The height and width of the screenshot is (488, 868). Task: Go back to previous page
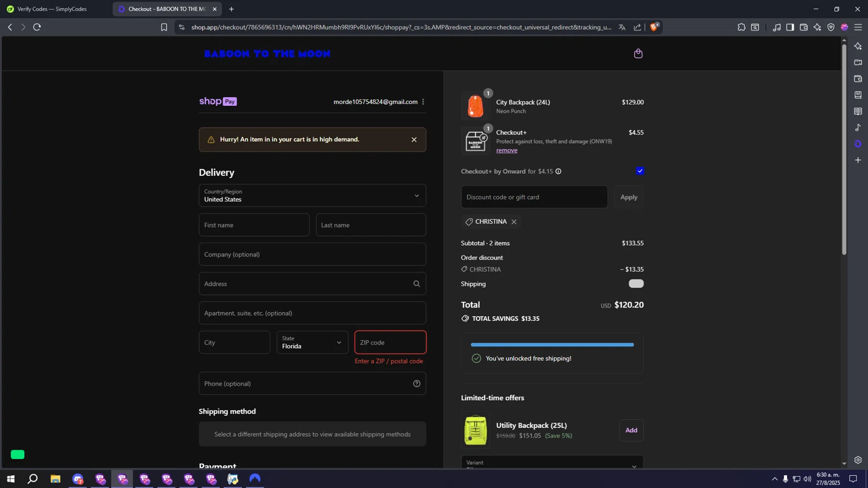(10, 27)
